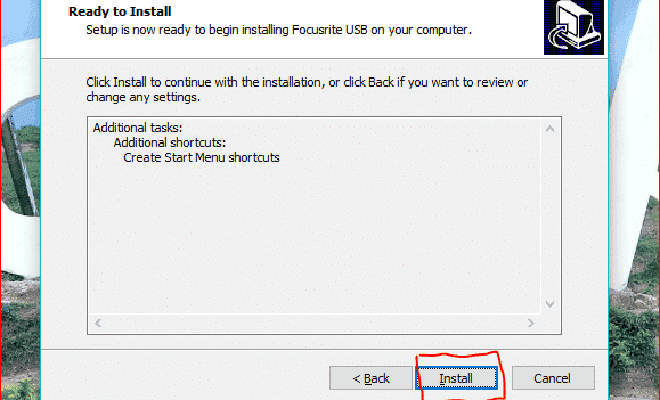
Task: Click the "Setup is now ready" subtitle text
Action: click(279, 30)
